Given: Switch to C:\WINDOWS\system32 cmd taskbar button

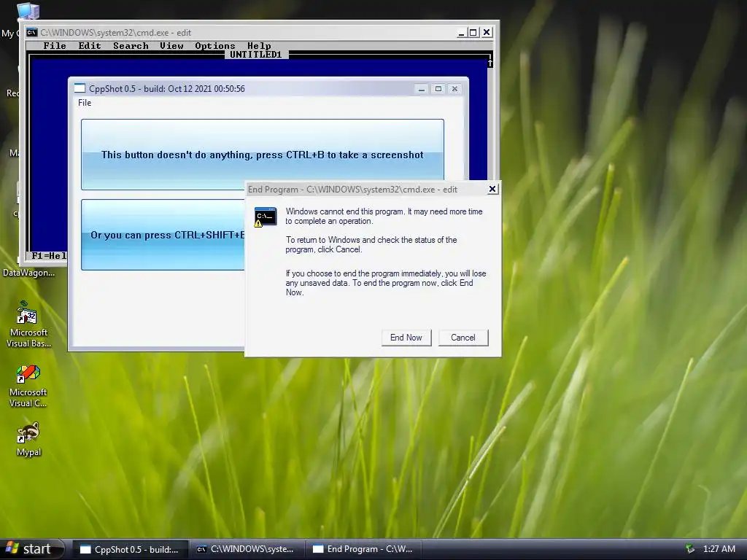Looking at the screenshot, I should (247, 549).
